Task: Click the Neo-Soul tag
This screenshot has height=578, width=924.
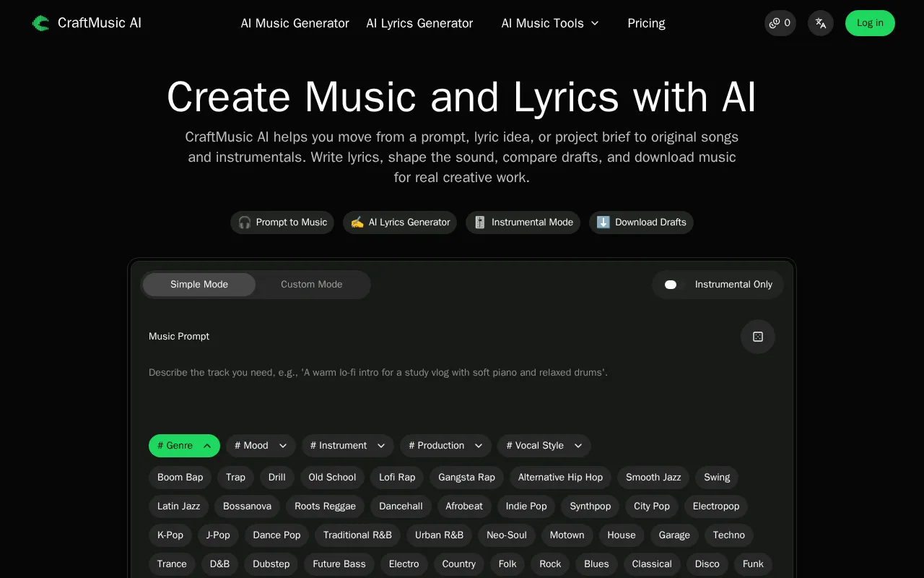Action: 507,535
